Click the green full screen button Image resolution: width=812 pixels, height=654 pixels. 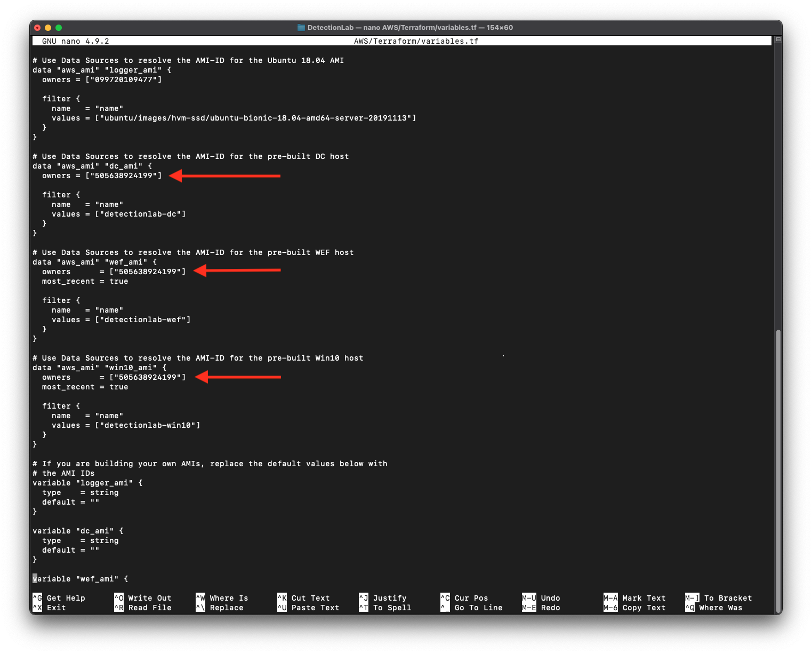[x=59, y=28]
